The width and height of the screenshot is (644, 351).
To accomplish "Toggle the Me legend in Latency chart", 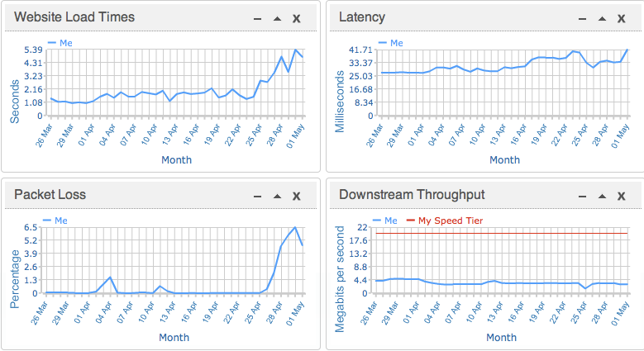I will [x=391, y=43].
